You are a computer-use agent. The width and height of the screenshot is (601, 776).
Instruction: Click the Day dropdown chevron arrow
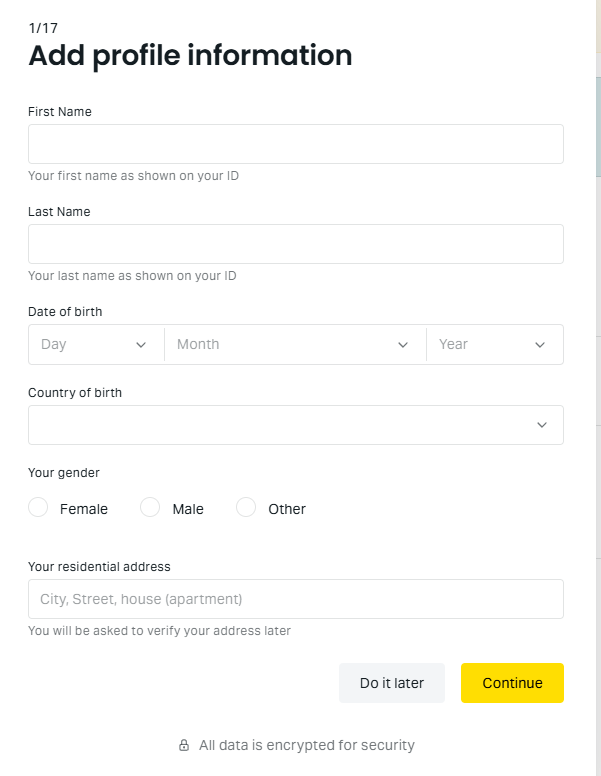(x=141, y=345)
